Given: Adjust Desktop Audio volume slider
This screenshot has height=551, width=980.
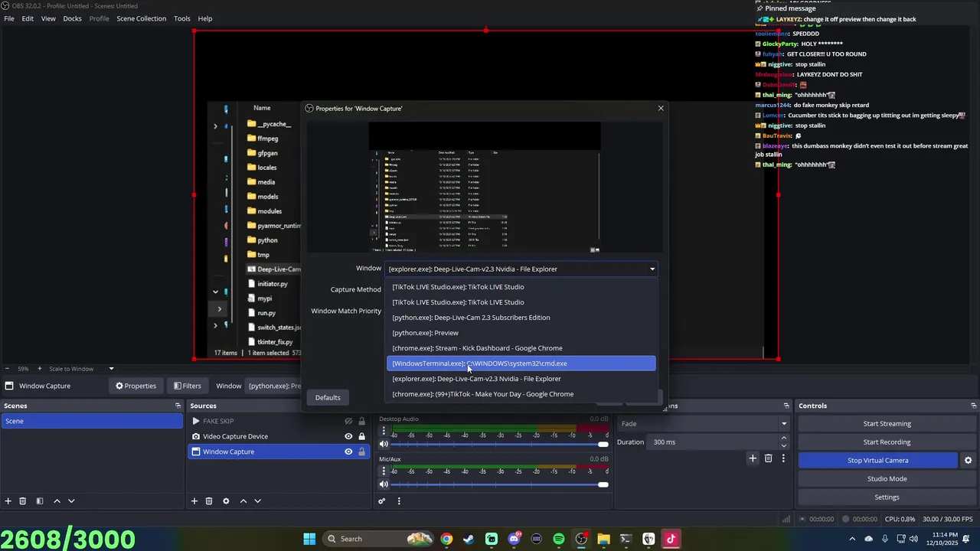Looking at the screenshot, I should click(500, 445).
